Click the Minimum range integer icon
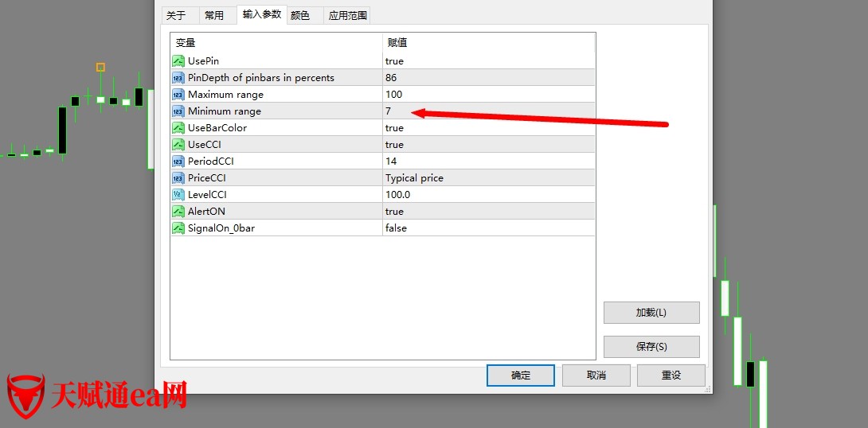 point(178,111)
